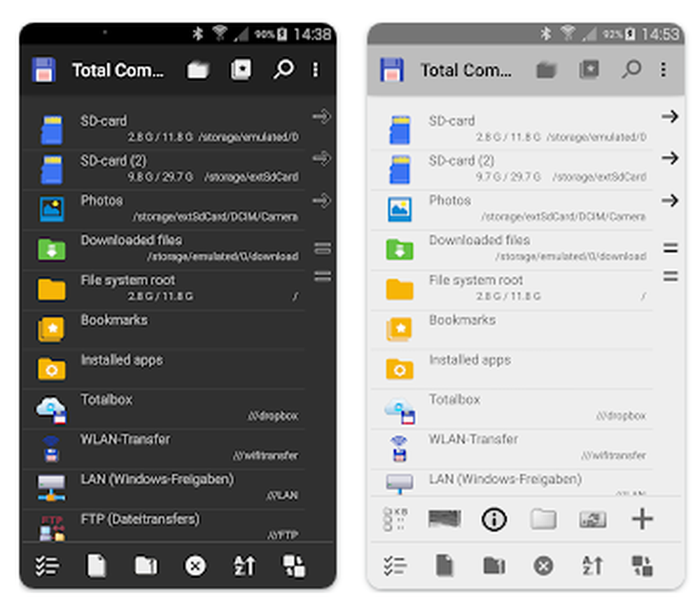Tap the Total Commander floppy logo, dark theme
Screen dimensions: 700x600
click(x=43, y=69)
